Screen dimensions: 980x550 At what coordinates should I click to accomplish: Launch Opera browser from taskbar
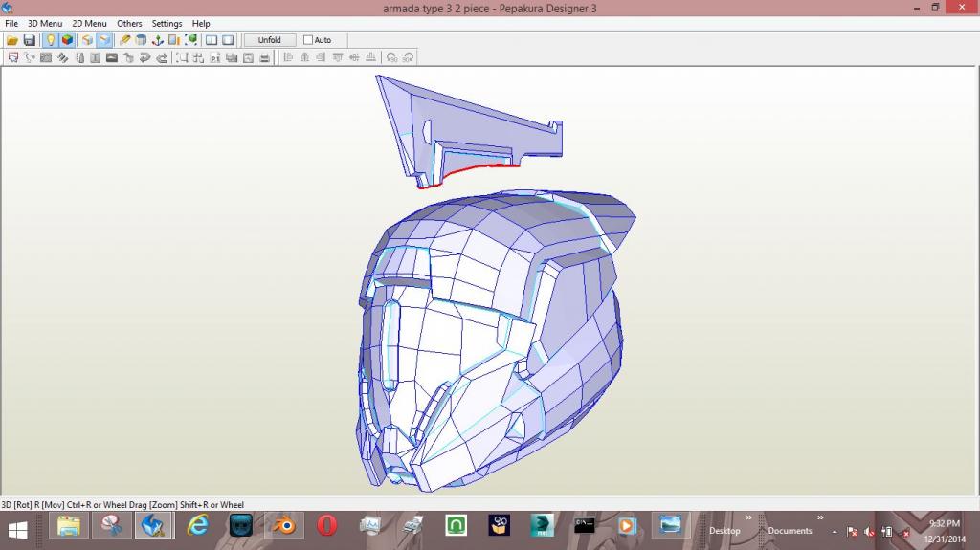pyautogui.click(x=326, y=525)
